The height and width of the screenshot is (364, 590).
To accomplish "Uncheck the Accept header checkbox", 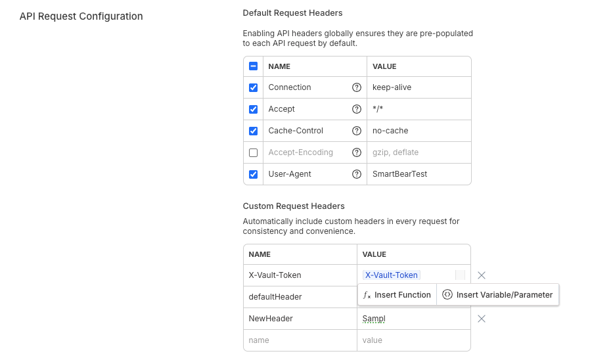I will pyautogui.click(x=254, y=109).
